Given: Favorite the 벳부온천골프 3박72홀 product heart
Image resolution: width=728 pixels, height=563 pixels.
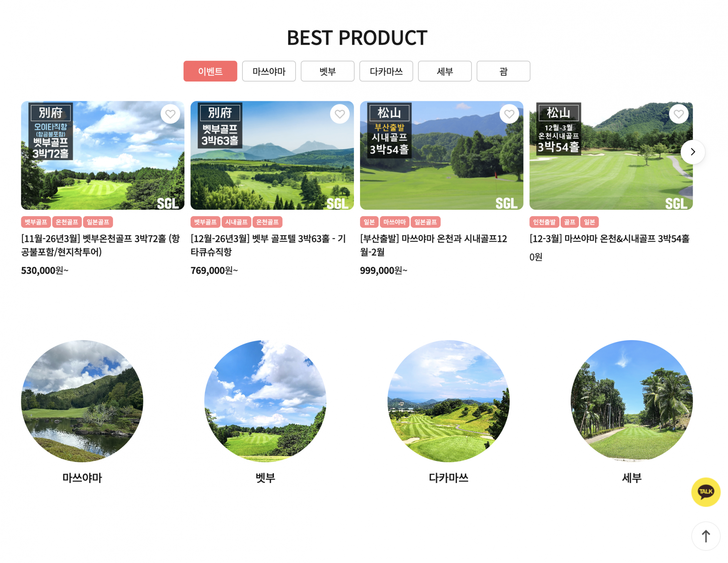Looking at the screenshot, I should tap(170, 114).
